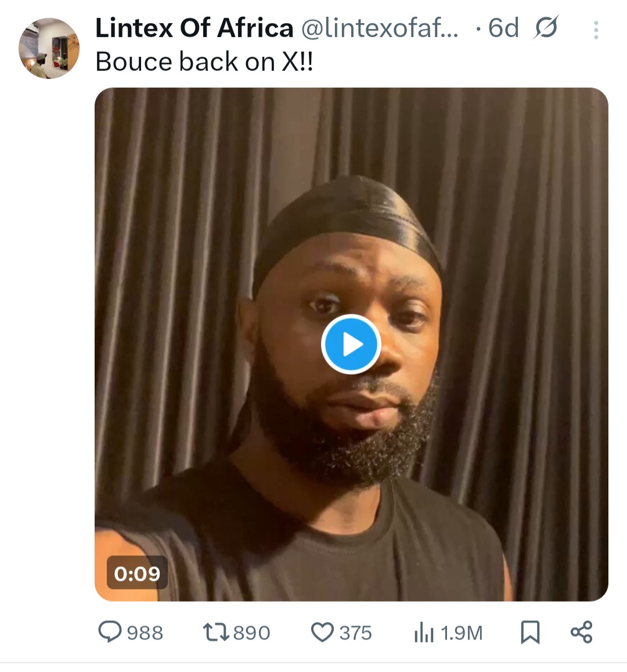Open the reply comment icon

click(x=110, y=632)
